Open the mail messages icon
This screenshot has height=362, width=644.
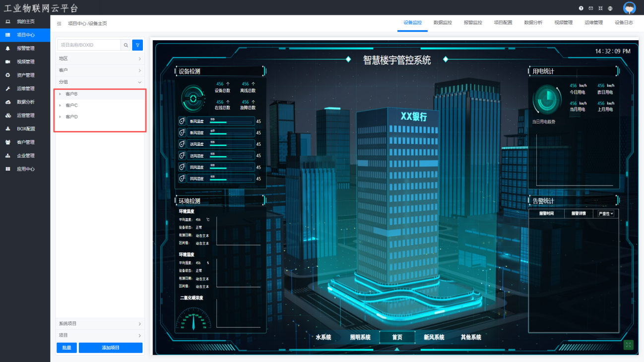coord(591,8)
